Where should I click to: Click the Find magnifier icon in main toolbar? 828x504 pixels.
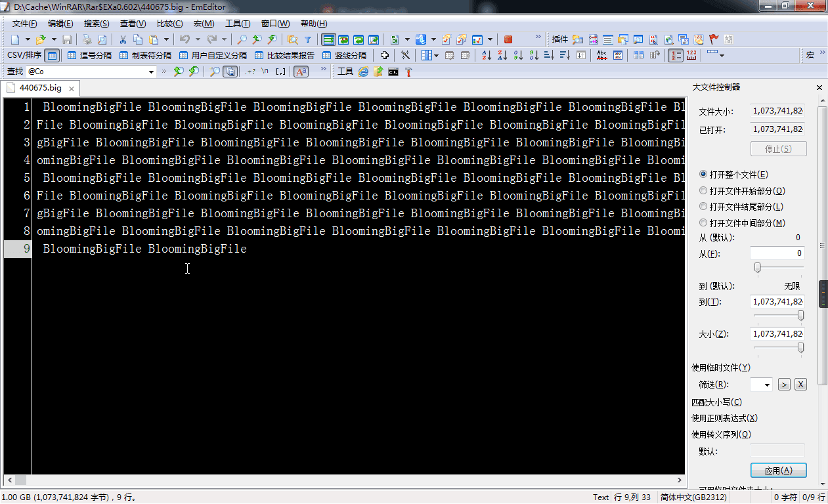click(x=242, y=39)
